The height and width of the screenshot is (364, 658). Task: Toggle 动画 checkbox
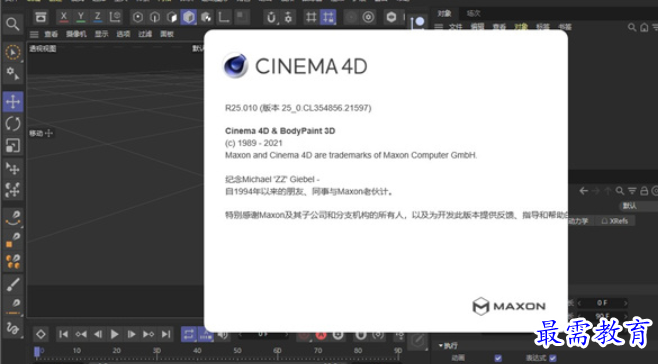[x=498, y=358]
